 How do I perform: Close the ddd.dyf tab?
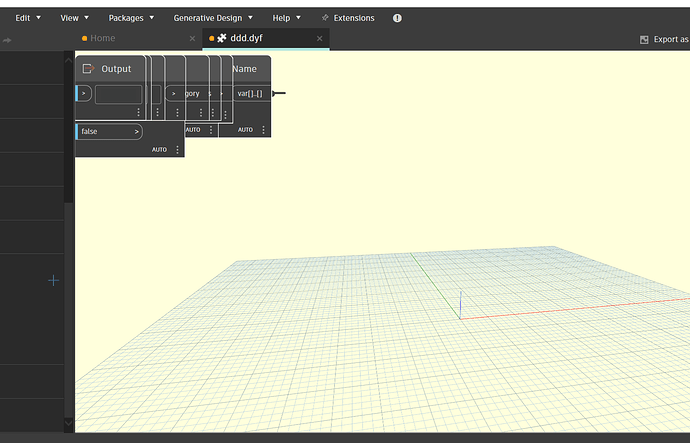pyautogui.click(x=320, y=38)
